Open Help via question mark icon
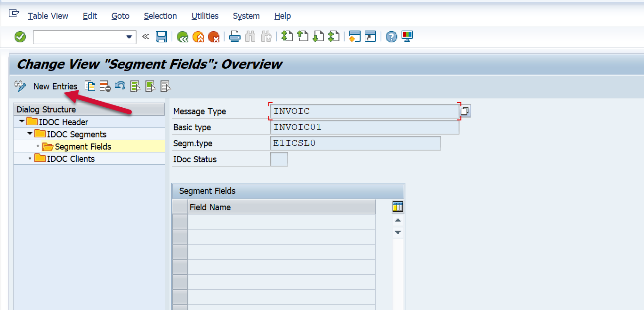 (391, 37)
